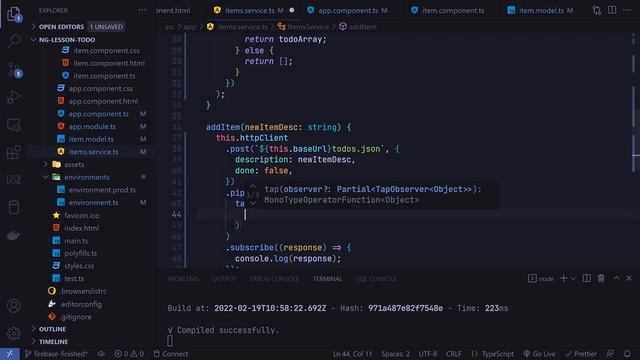This screenshot has width=640, height=360.
Task: Start Go Live server
Action: 539,354
